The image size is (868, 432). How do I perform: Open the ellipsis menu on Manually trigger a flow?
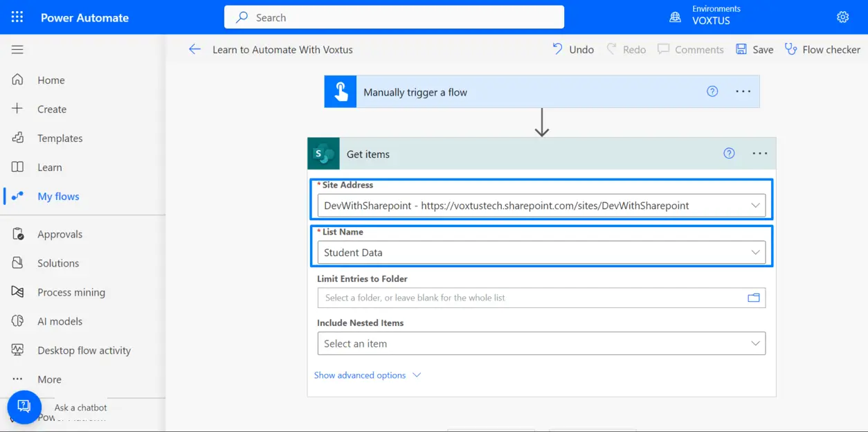(742, 91)
